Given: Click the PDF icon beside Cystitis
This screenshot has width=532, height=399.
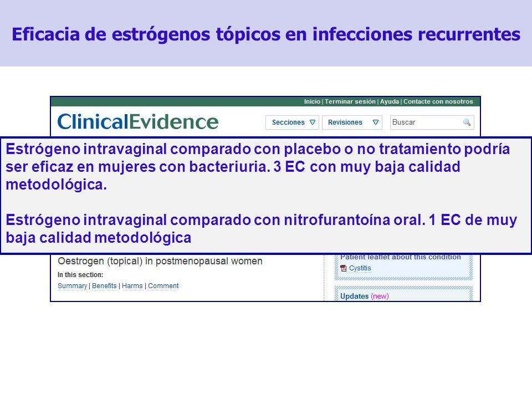Looking at the screenshot, I should point(344,268).
